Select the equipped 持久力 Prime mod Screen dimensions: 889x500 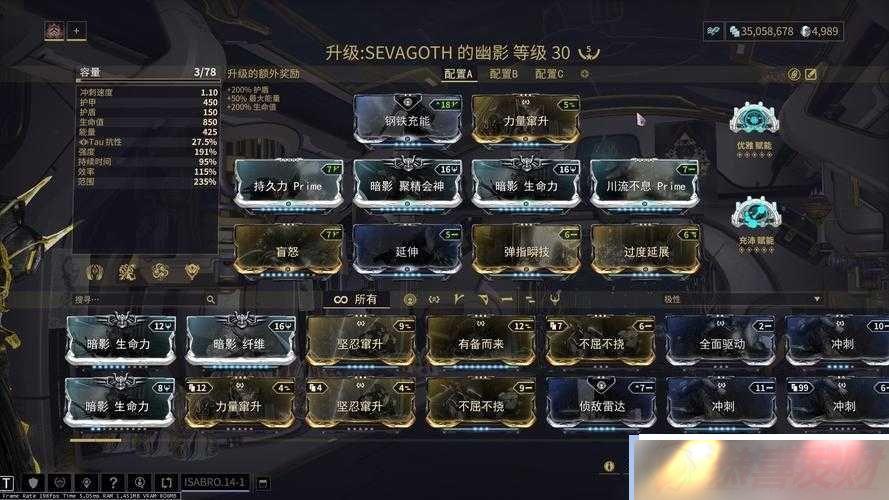(x=289, y=184)
